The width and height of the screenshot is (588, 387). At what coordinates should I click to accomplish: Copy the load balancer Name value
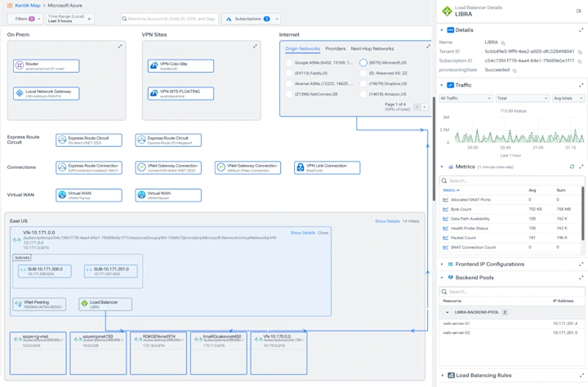[x=503, y=42]
